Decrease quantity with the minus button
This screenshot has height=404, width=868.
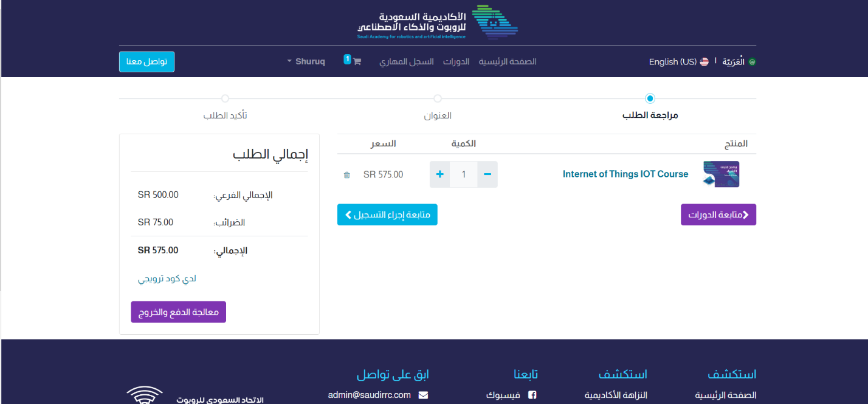487,174
